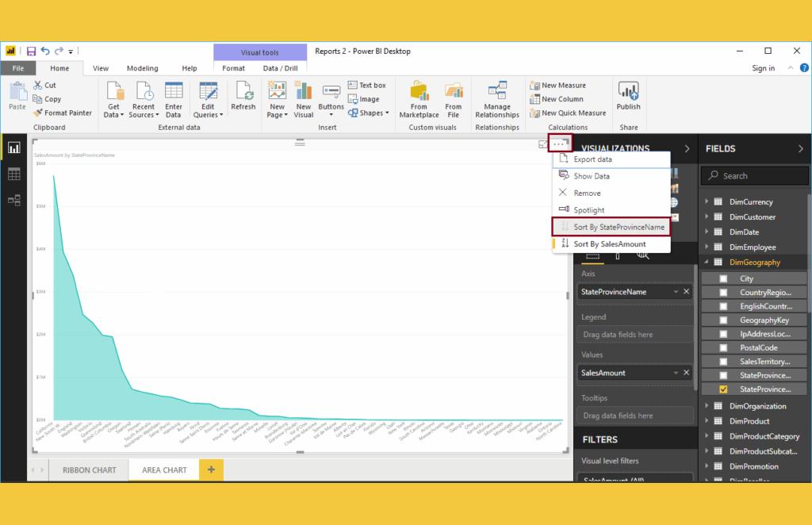
Task: Select Spotlight in the context menu
Action: pyautogui.click(x=611, y=210)
